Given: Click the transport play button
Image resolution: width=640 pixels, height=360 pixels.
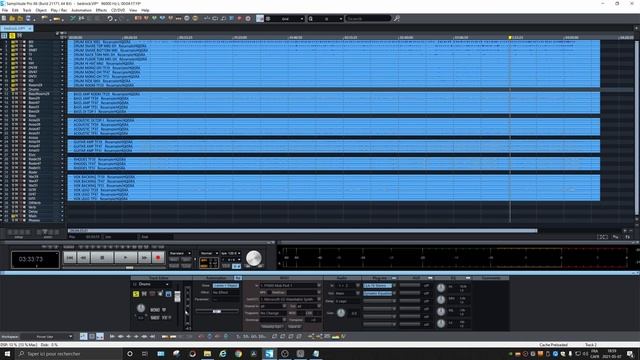Looking at the screenshot, I should point(125,258).
